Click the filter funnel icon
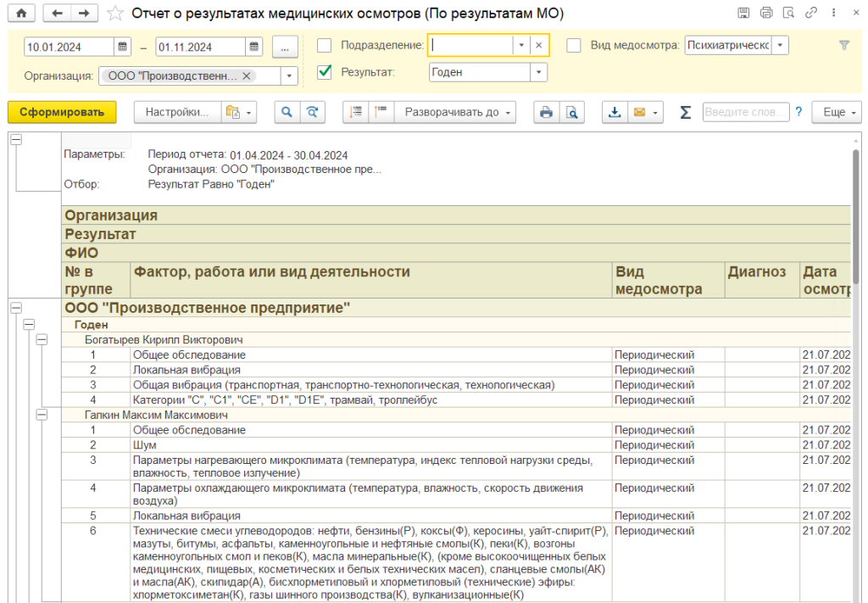Screen dimensions: 868x603 [843, 46]
